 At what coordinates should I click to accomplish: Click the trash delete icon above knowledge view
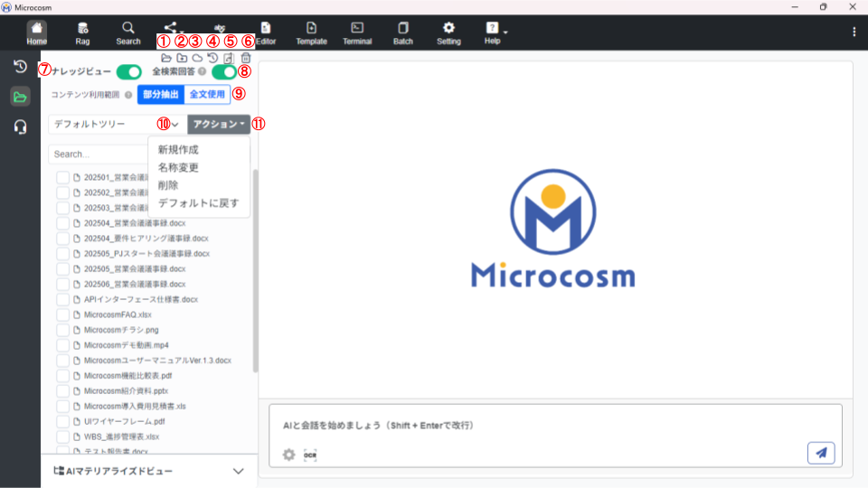click(x=246, y=58)
